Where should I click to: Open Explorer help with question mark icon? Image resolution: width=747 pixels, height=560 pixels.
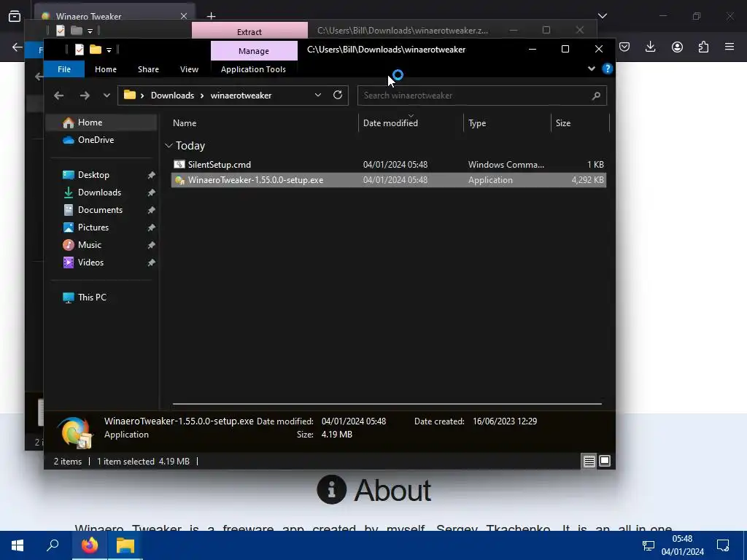pyautogui.click(x=607, y=69)
